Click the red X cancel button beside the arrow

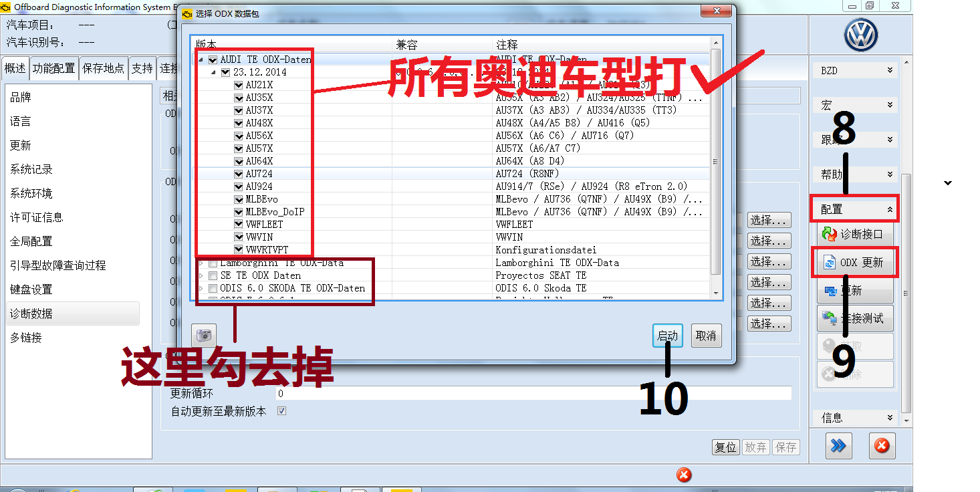point(882,446)
